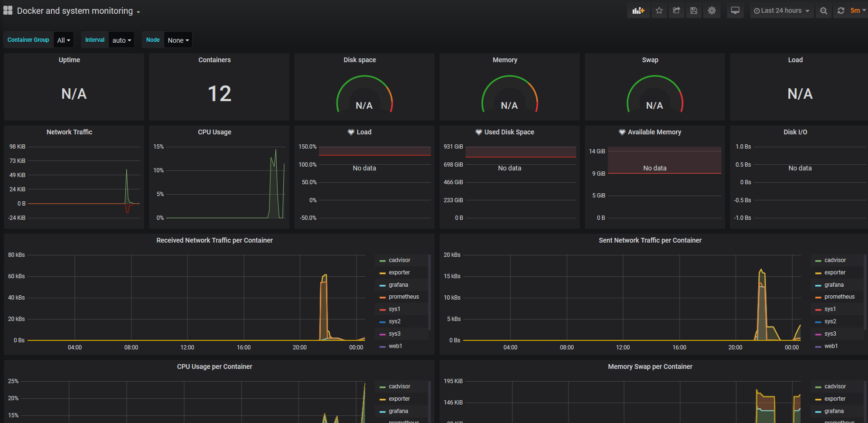This screenshot has width=868, height=423.
Task: Click cadvisor color swatch in Received legend
Action: pos(383,261)
